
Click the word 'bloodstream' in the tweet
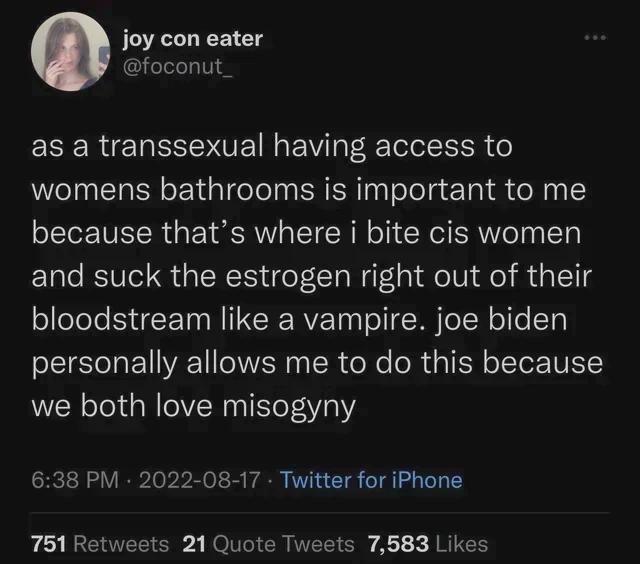pos(121,320)
